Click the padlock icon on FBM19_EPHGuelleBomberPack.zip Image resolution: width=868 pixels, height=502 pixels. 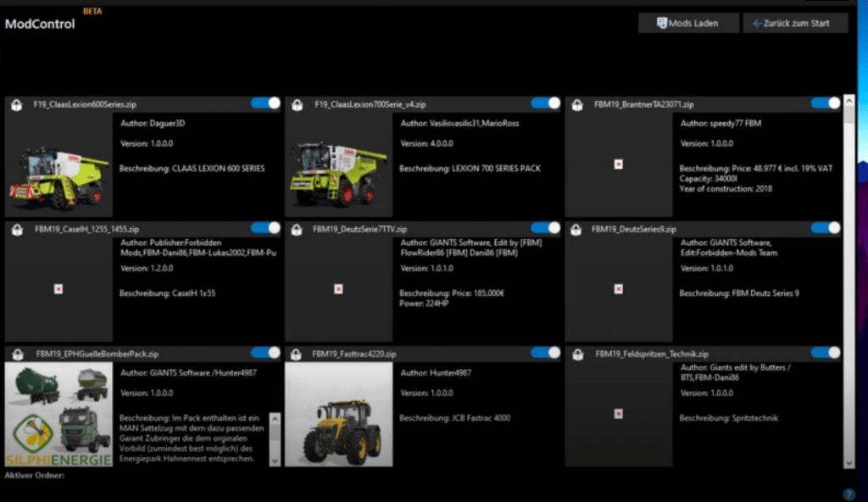click(17, 352)
